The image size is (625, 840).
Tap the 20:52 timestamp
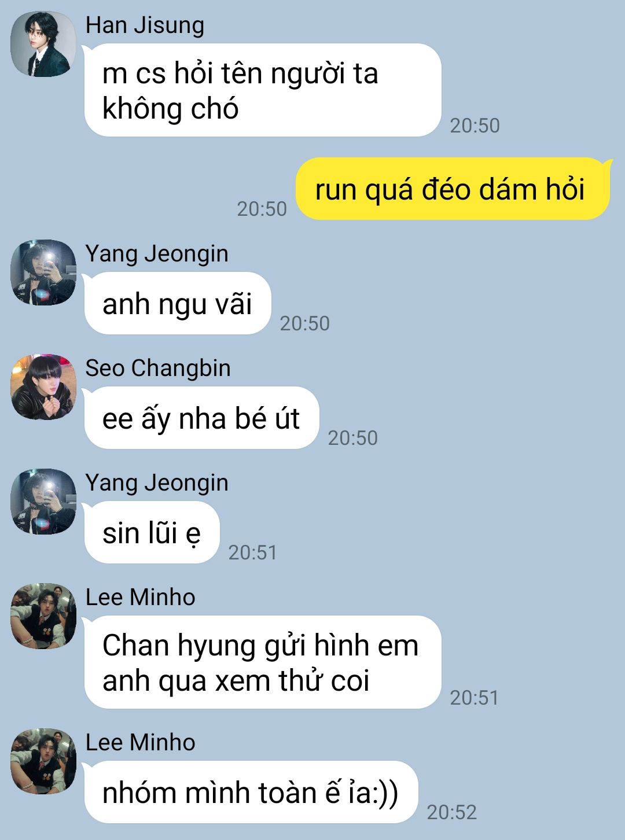click(x=451, y=813)
